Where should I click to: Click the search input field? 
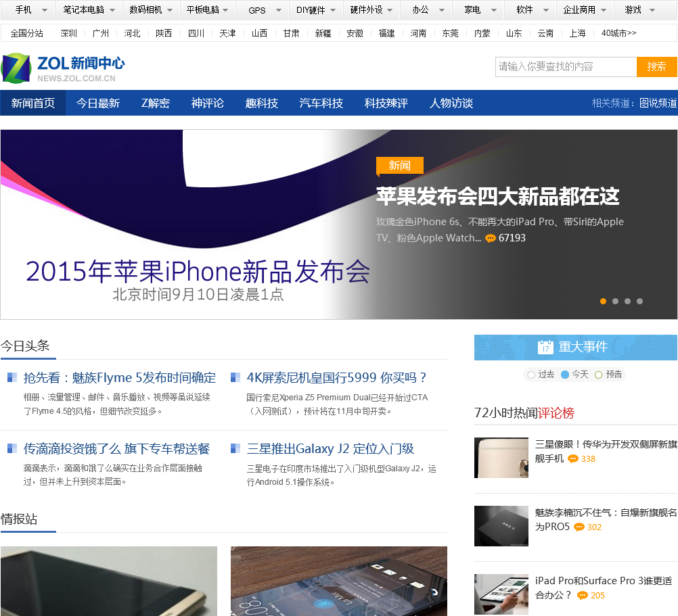[x=566, y=66]
